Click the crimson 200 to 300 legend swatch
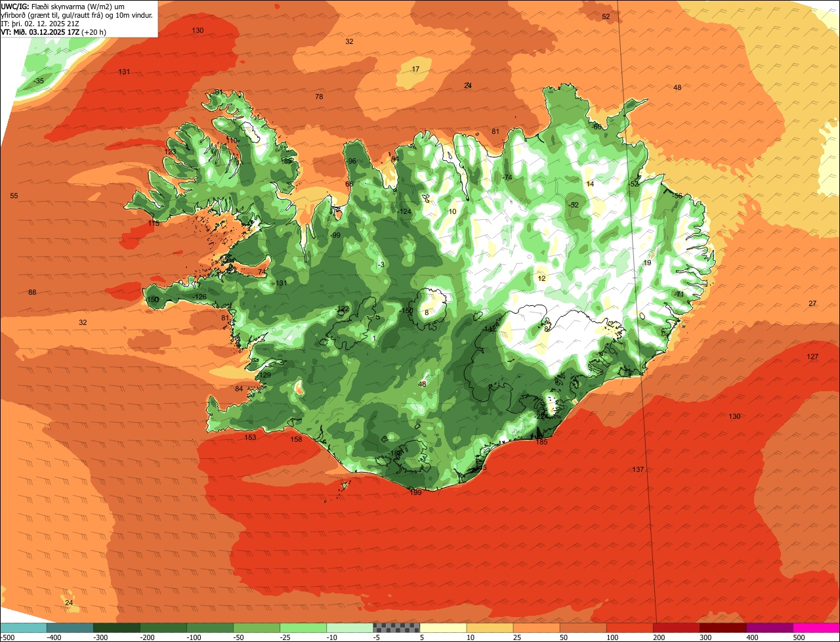The height and width of the screenshot is (642, 840). point(676,627)
